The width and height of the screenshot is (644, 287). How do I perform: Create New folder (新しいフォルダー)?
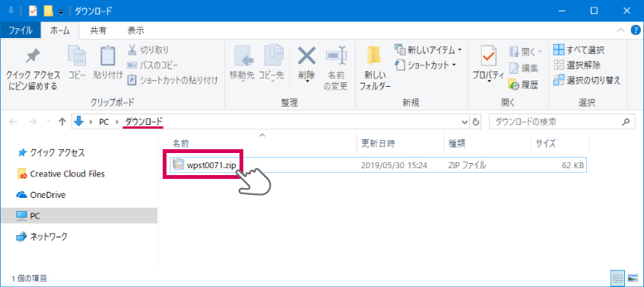click(x=375, y=69)
